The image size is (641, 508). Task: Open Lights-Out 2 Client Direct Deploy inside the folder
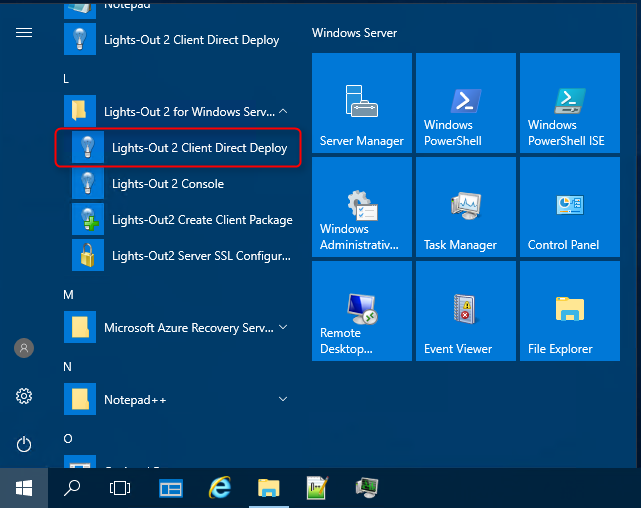click(x=178, y=148)
